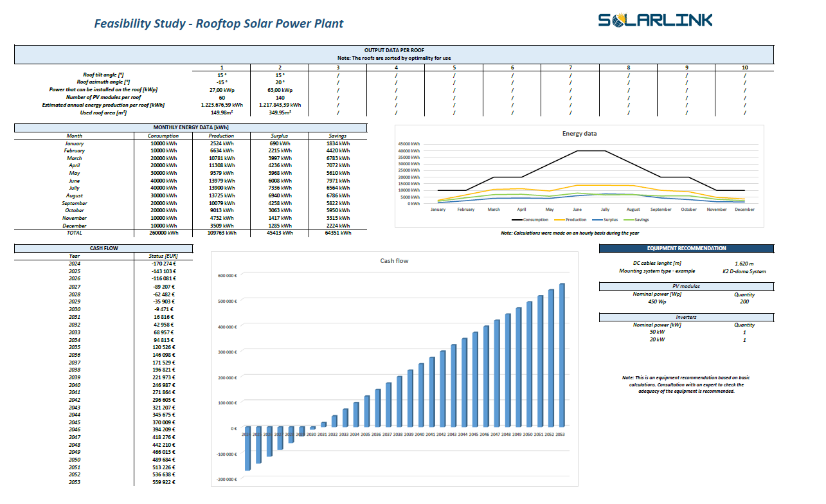826x504 pixels.
Task: Select the "1.223.676,59 kWh" cell
Action: coord(222,105)
